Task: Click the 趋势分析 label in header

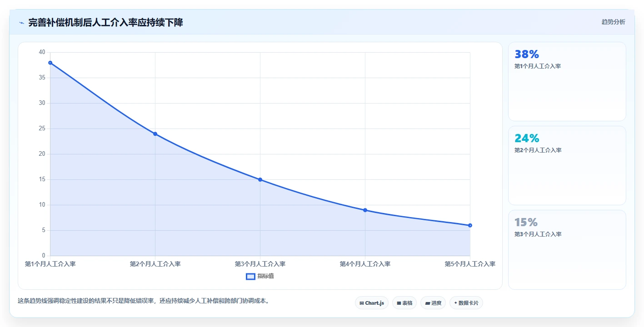Action: (613, 22)
